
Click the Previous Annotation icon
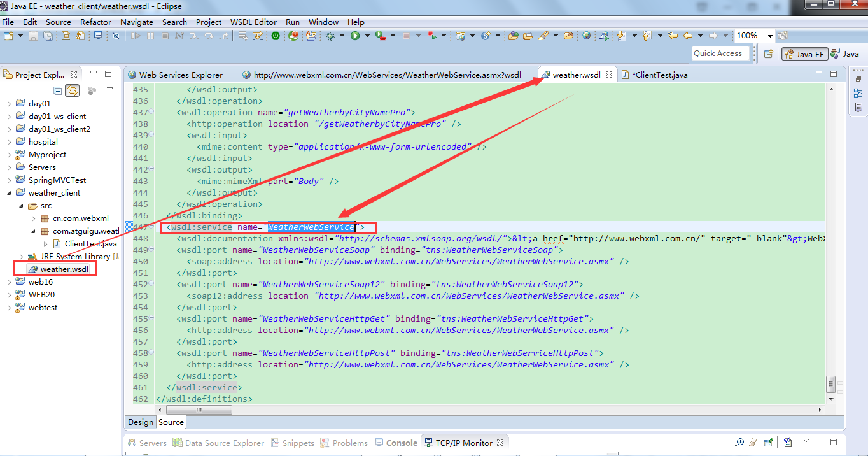(x=647, y=36)
